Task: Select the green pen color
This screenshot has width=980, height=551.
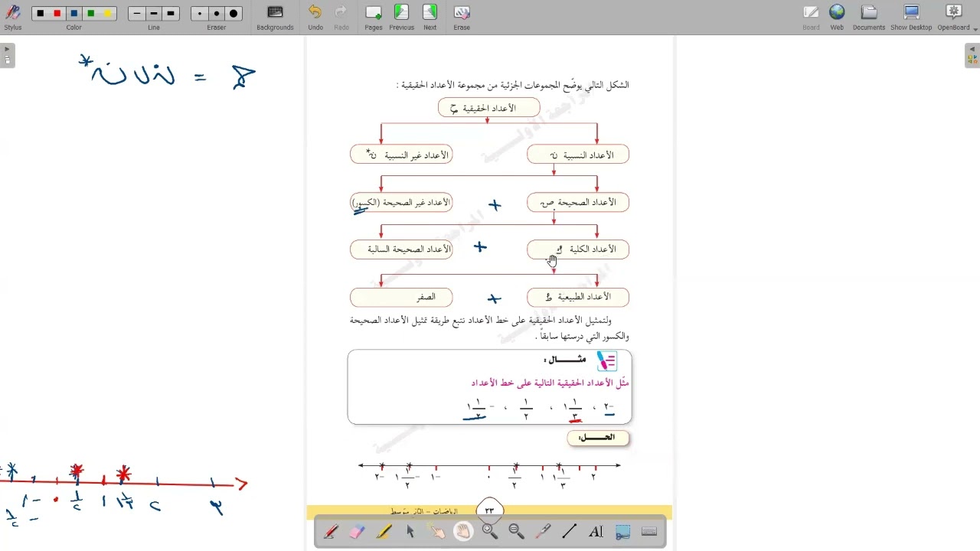Action: coord(91,13)
